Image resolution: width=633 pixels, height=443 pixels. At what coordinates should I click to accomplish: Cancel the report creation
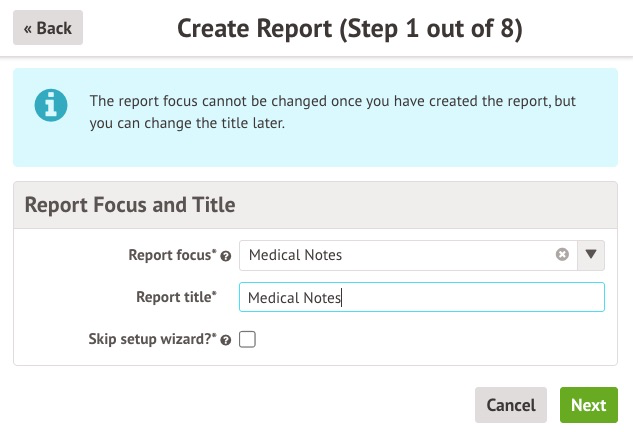click(510, 405)
